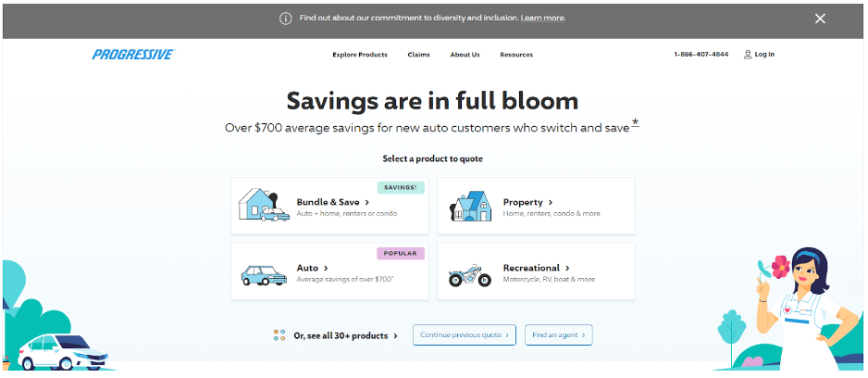Click the four colored dots icon
Image resolution: width=868 pixels, height=378 pixels.
279,334
